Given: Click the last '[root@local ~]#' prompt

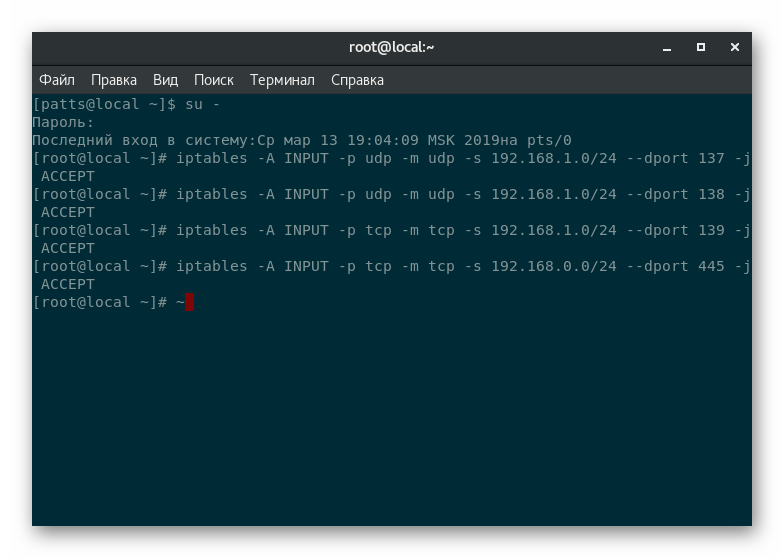Looking at the screenshot, I should point(100,302).
